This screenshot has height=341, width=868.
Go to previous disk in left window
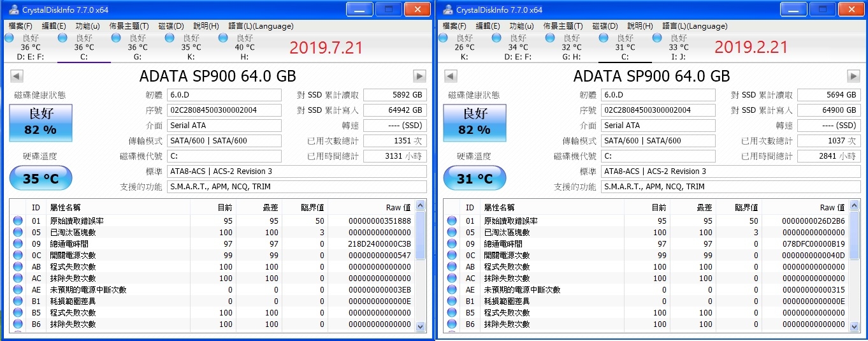17,76
